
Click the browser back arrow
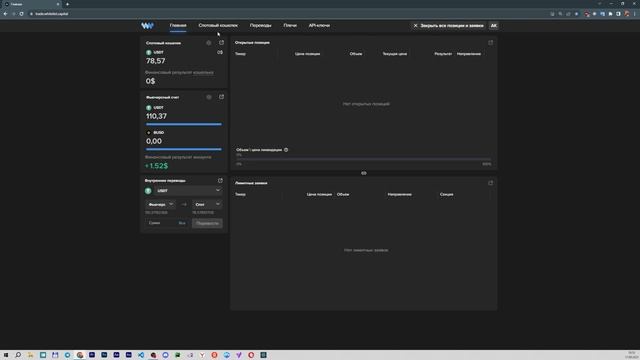coord(5,14)
